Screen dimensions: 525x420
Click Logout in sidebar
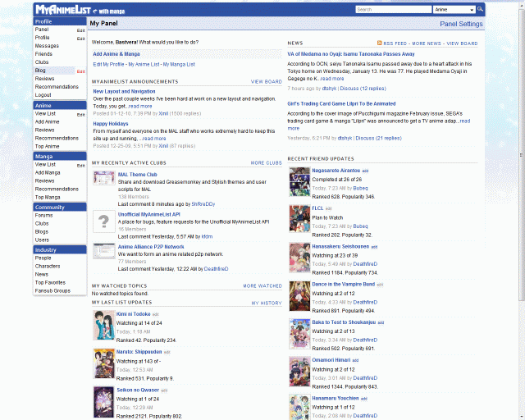(43, 95)
